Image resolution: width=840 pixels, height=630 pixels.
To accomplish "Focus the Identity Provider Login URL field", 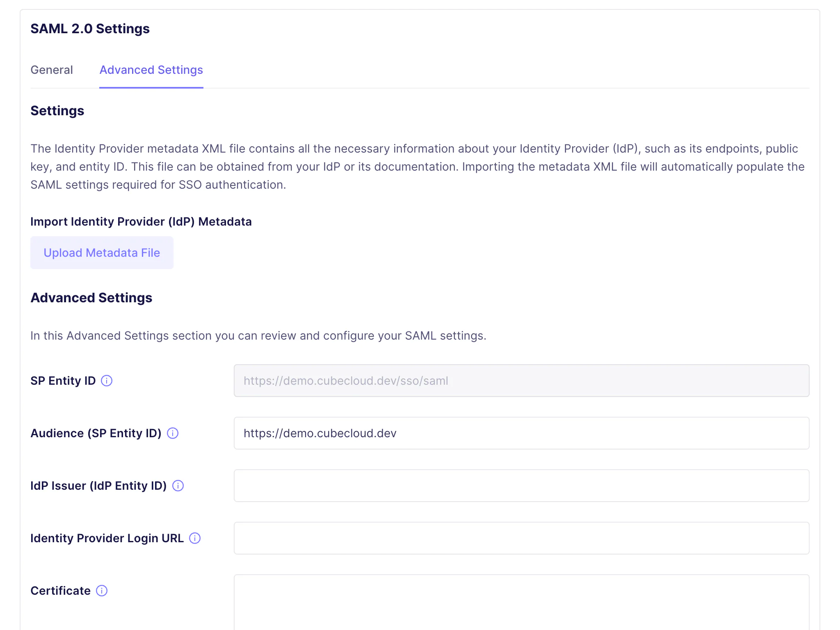I will tap(521, 538).
